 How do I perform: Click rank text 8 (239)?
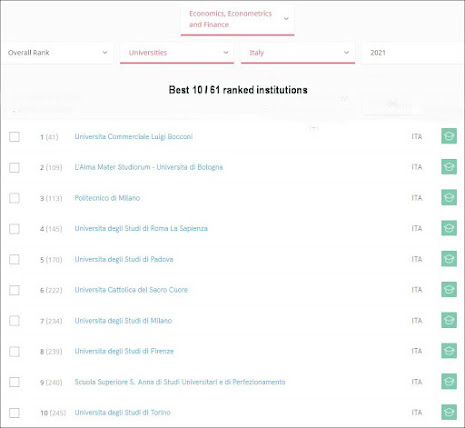(51, 352)
